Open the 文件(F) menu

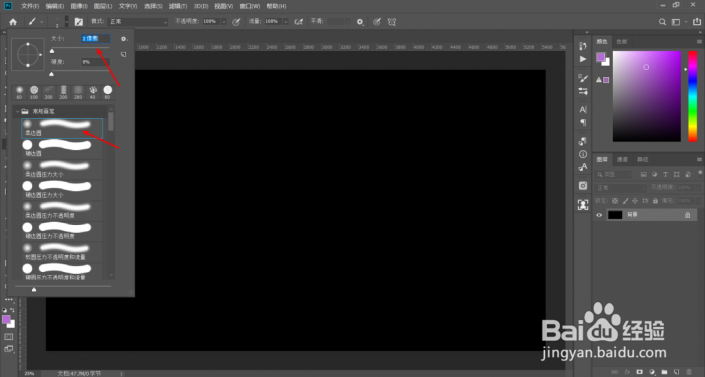30,6
